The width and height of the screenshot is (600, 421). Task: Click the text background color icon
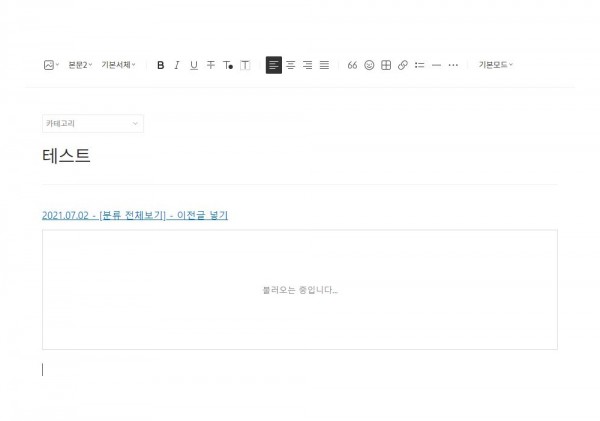[245, 65]
